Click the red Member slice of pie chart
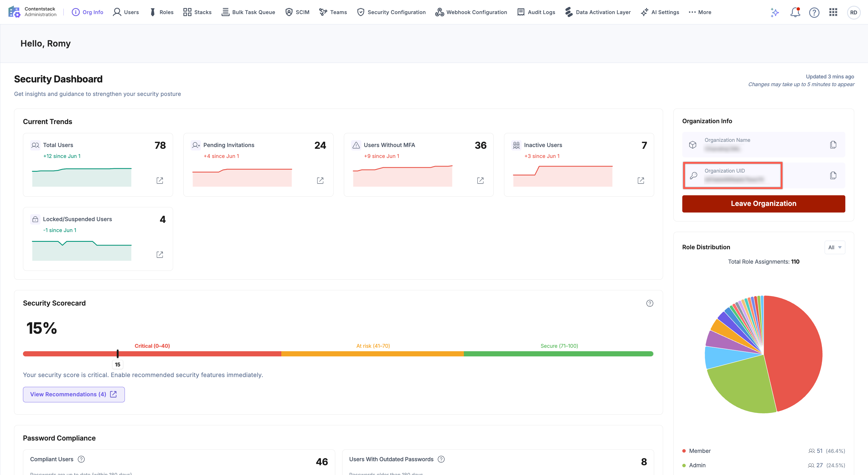The image size is (868, 475). tap(795, 351)
